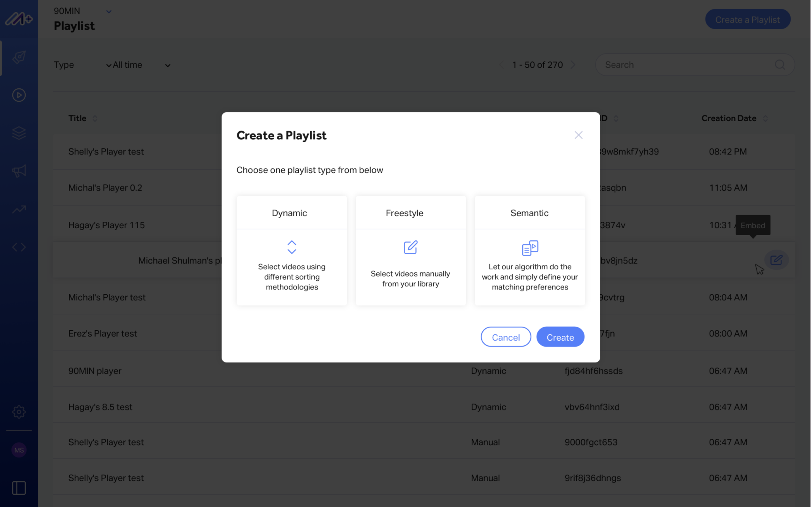Toggle the sidebar collapse panel icon

(x=19, y=488)
